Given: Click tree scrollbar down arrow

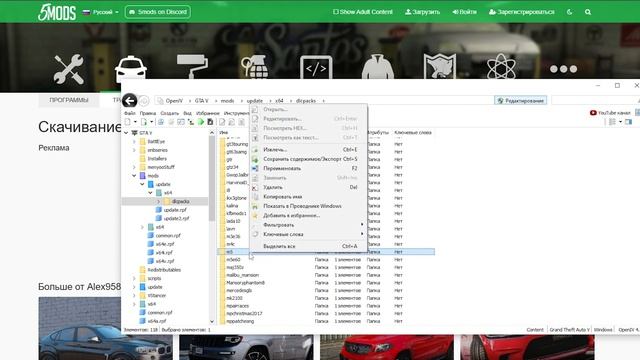Looking at the screenshot, I should [x=212, y=322].
